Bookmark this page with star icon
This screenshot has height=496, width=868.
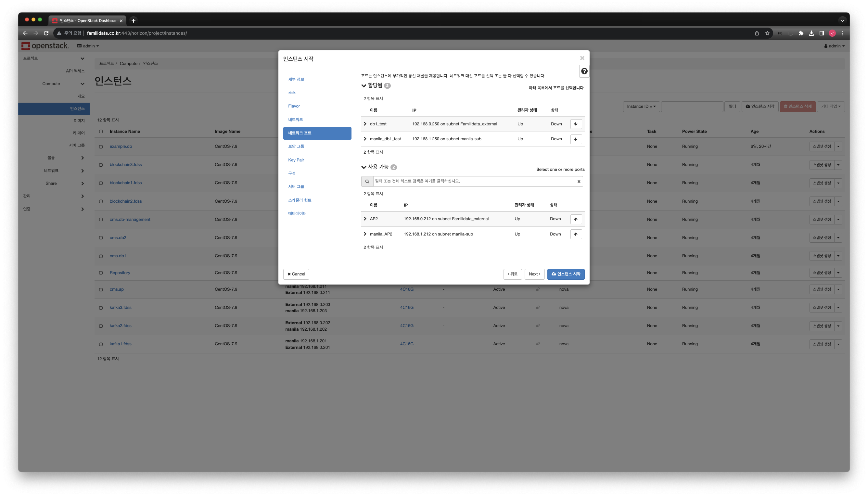[767, 33]
